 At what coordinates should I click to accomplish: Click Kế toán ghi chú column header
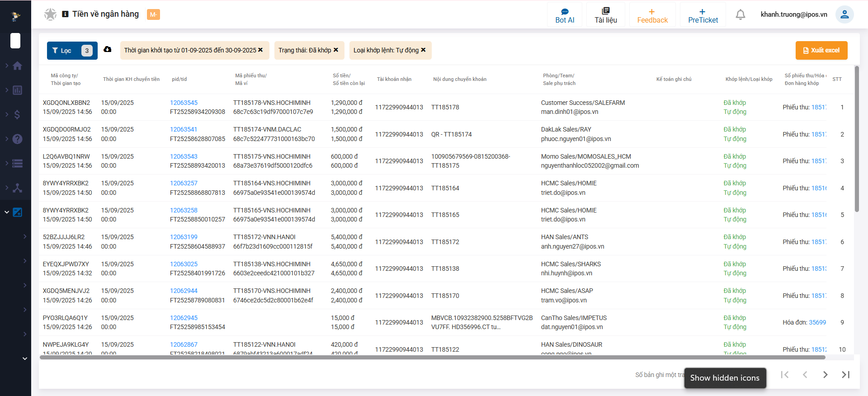point(674,80)
